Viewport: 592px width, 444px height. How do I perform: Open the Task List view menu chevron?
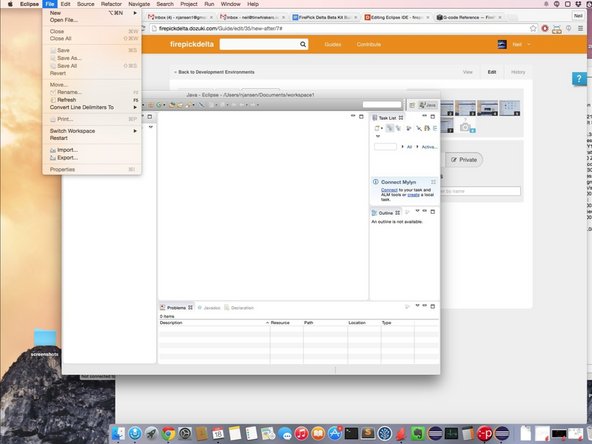pos(378,136)
